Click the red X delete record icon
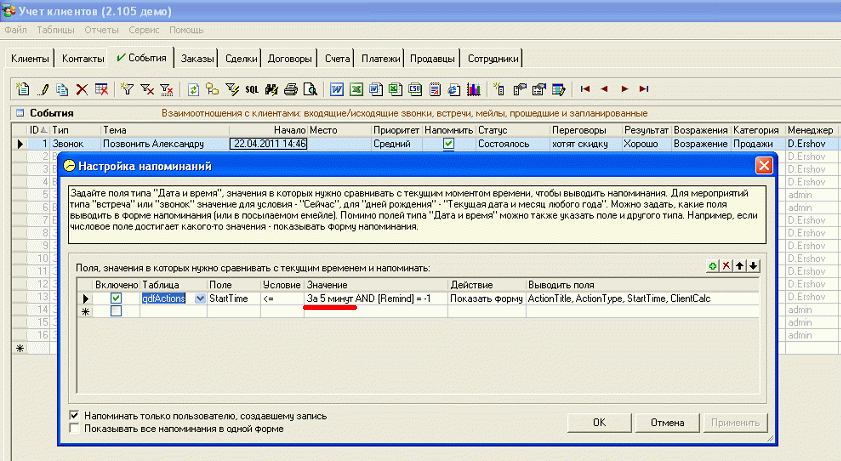Viewport: 841px width, 461px height. 82,88
